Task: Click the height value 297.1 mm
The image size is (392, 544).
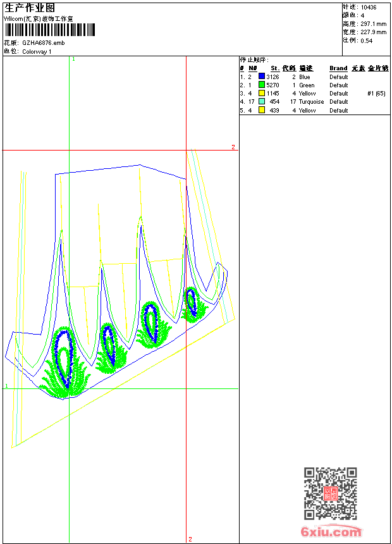Action: pos(373,24)
